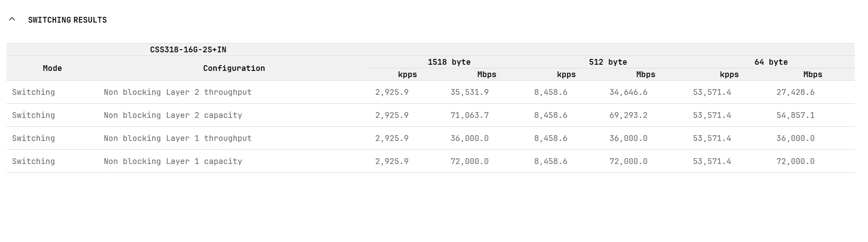The height and width of the screenshot is (242, 868).
Task: Select the Non blocking Layer 1 throughput row
Action: (177, 138)
